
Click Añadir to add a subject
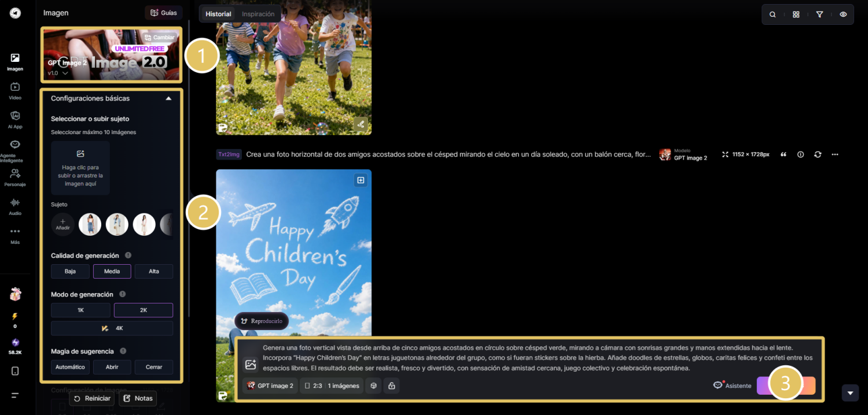[x=62, y=224]
